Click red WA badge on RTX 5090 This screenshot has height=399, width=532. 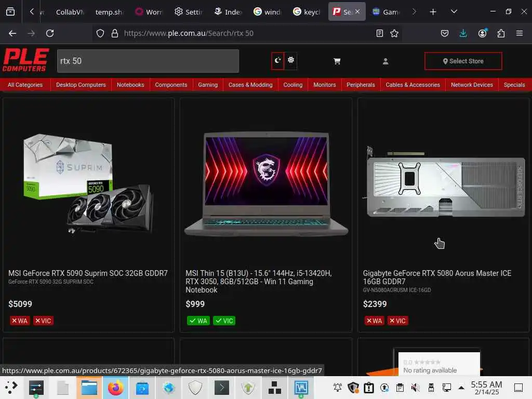19,321
